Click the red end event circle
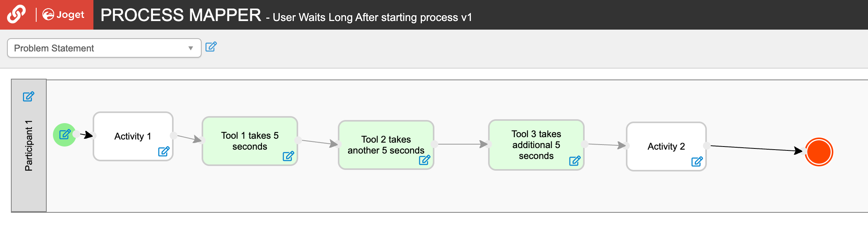868x226 pixels. [x=819, y=152]
